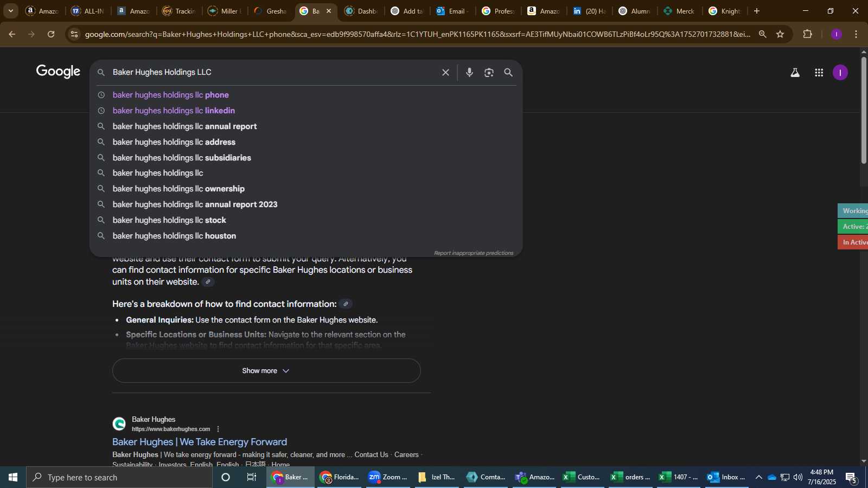This screenshot has height=488, width=868.
Task: Open new tab with plus button
Action: (x=757, y=11)
